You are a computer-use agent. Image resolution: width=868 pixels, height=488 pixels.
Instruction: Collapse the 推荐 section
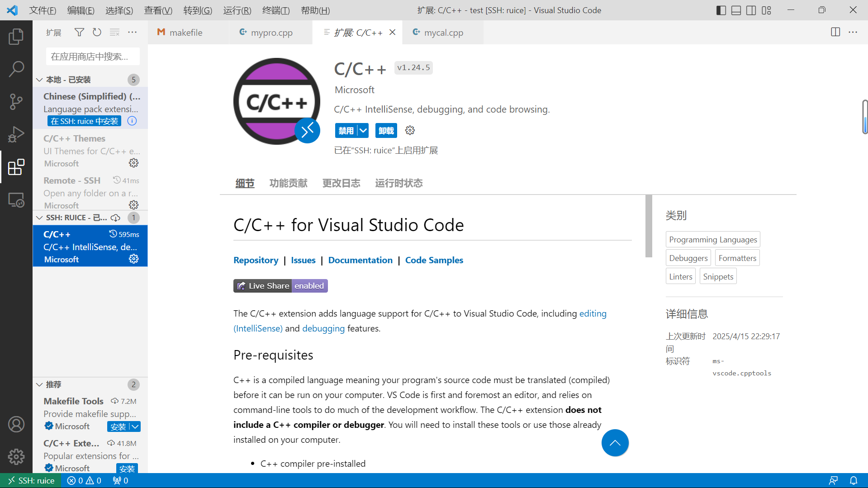(x=40, y=384)
